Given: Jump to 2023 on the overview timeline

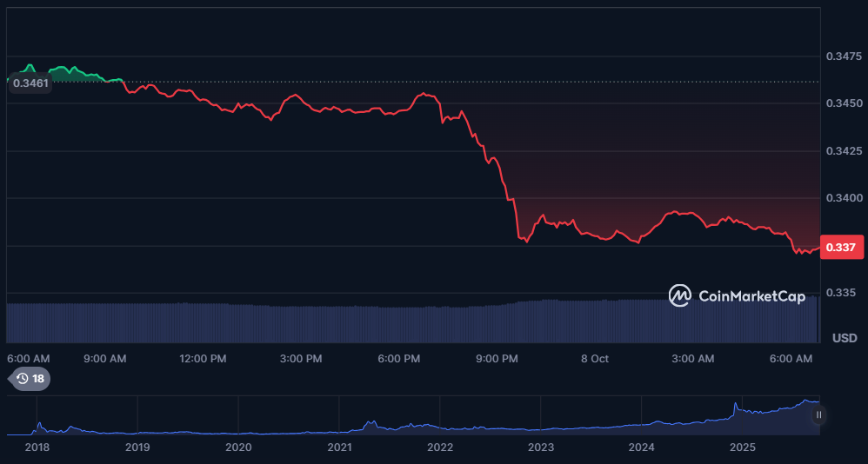Looking at the screenshot, I should 541,447.
